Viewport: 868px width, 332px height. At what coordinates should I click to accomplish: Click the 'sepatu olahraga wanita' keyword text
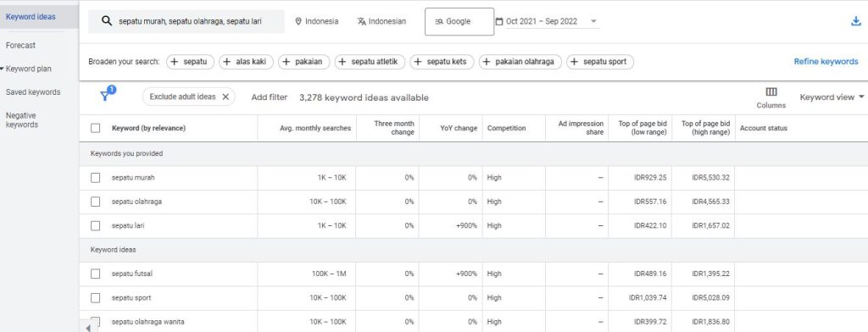(x=148, y=322)
